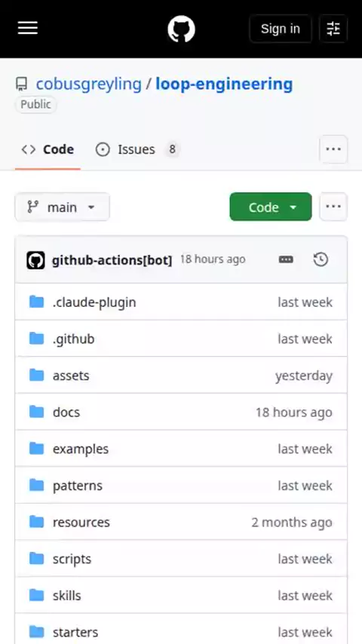Click the Sign in button
362x644 pixels.
click(281, 29)
